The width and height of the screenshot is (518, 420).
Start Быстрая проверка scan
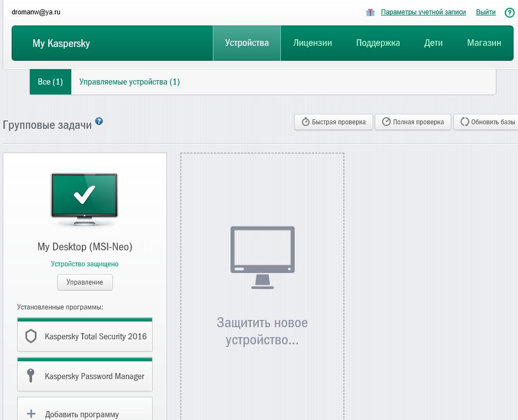(334, 122)
